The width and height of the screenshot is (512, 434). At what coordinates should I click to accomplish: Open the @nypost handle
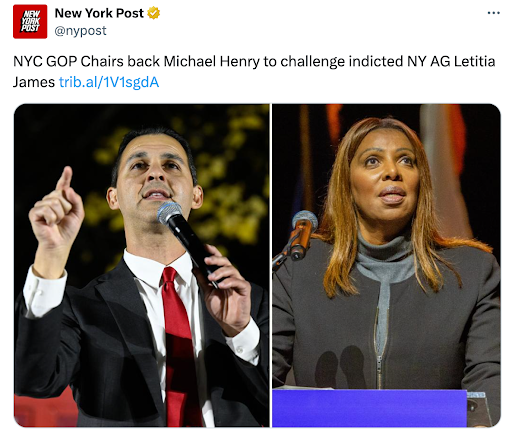pyautogui.click(x=80, y=31)
